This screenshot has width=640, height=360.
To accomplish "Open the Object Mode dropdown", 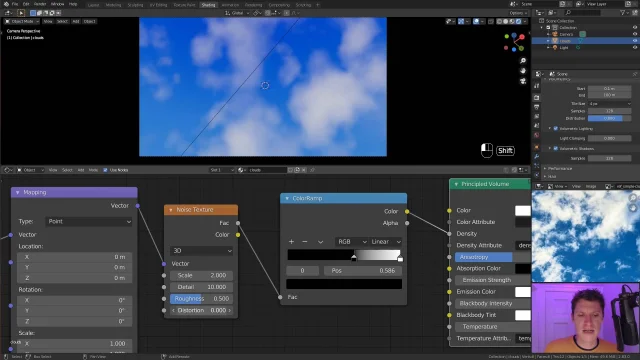I will click(22, 21).
